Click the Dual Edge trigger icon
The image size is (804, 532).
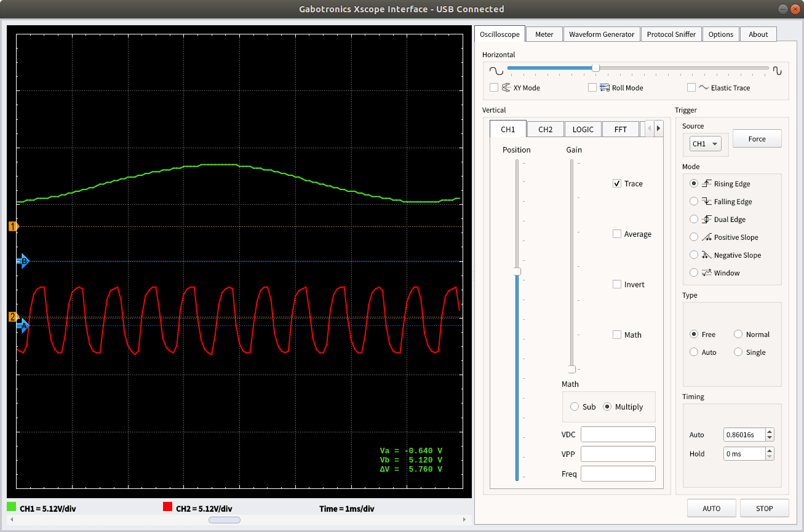[x=707, y=219]
